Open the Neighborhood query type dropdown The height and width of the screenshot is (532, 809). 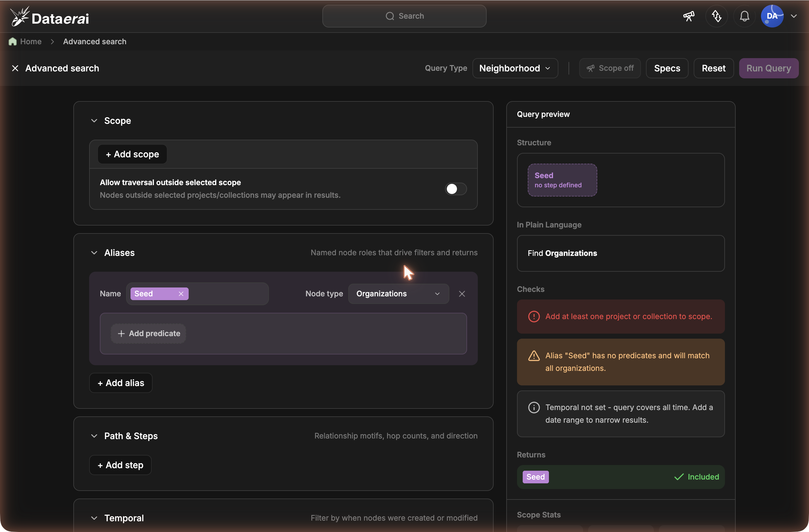tap(515, 68)
